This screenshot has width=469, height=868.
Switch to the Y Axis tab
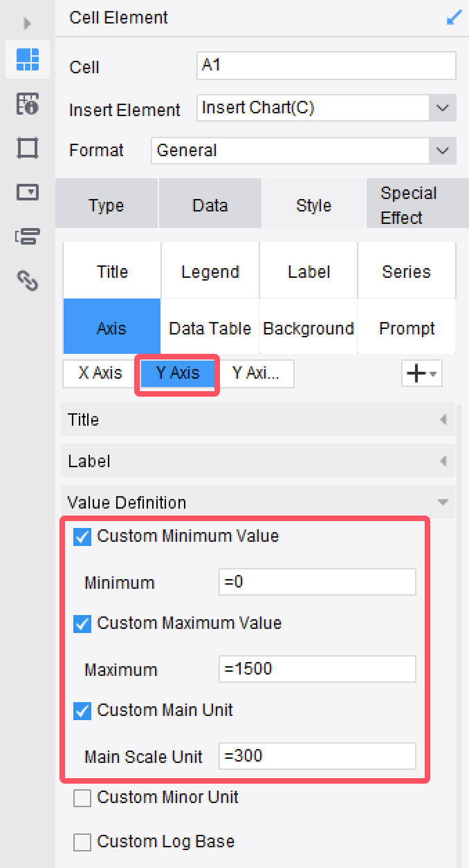[x=178, y=373]
